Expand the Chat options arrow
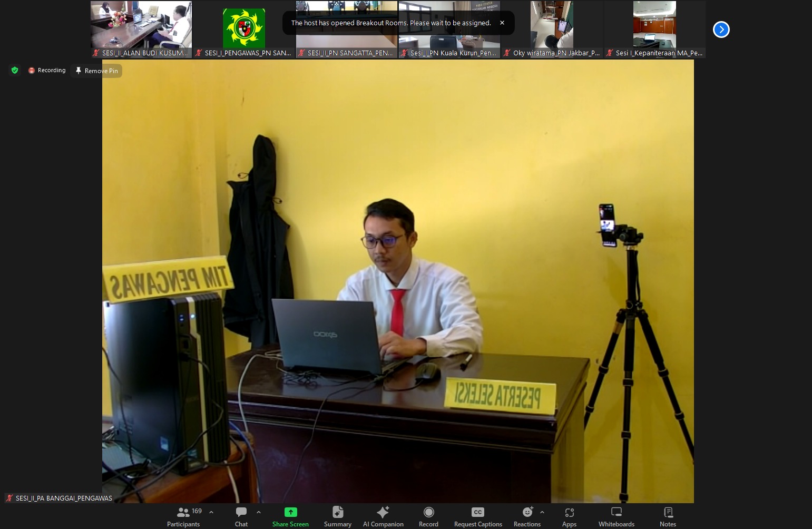This screenshot has width=812, height=529. tap(259, 512)
